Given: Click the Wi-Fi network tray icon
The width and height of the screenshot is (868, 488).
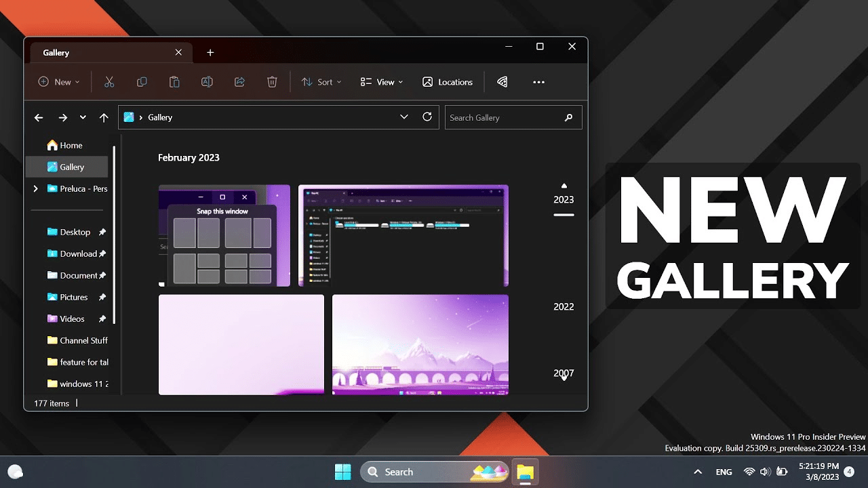Looking at the screenshot, I should [749, 472].
